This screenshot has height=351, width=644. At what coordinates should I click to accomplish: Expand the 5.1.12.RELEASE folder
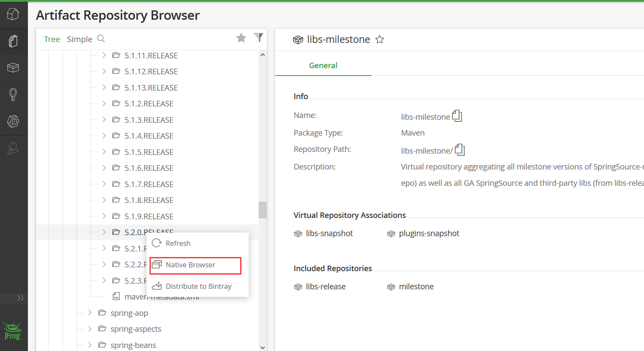[x=104, y=71]
